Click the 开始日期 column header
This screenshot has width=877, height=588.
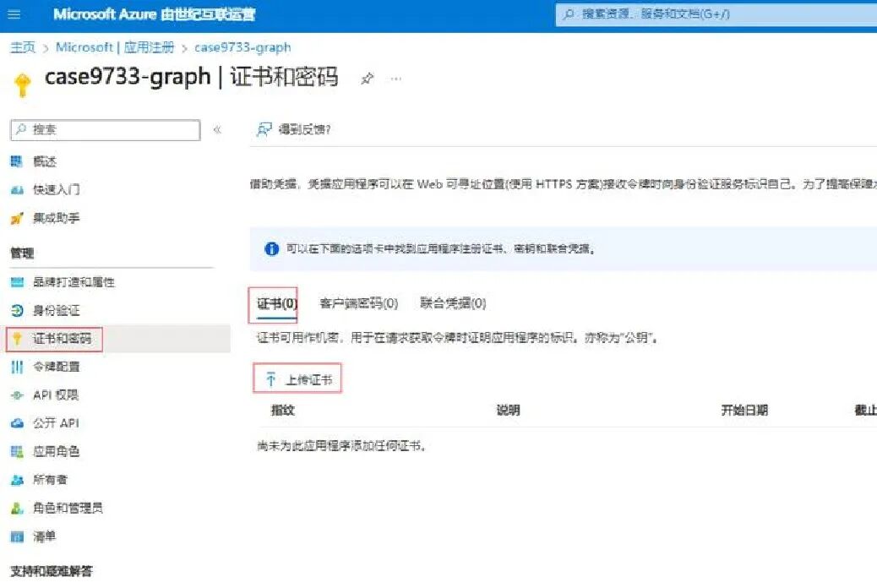pos(744,410)
